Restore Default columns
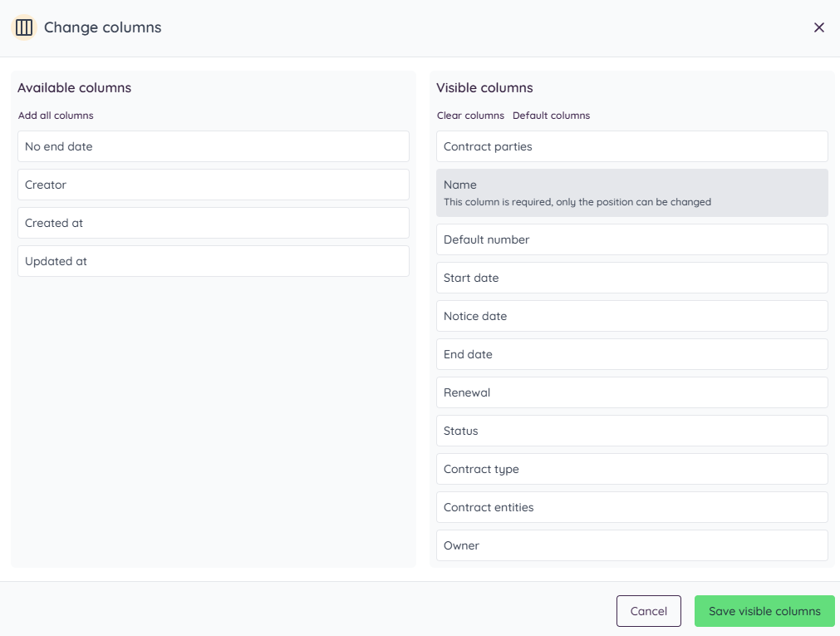 pos(551,115)
